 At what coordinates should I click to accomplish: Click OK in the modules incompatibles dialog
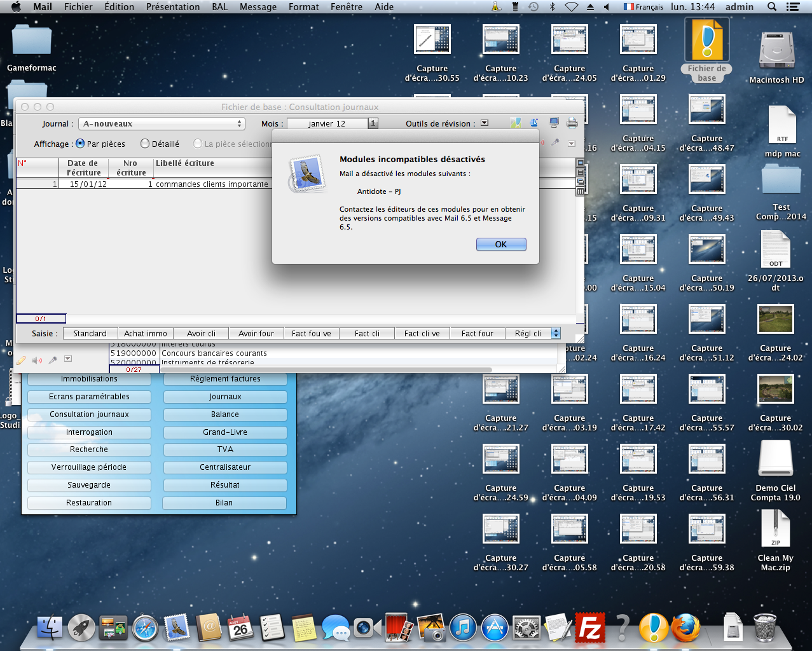501,244
